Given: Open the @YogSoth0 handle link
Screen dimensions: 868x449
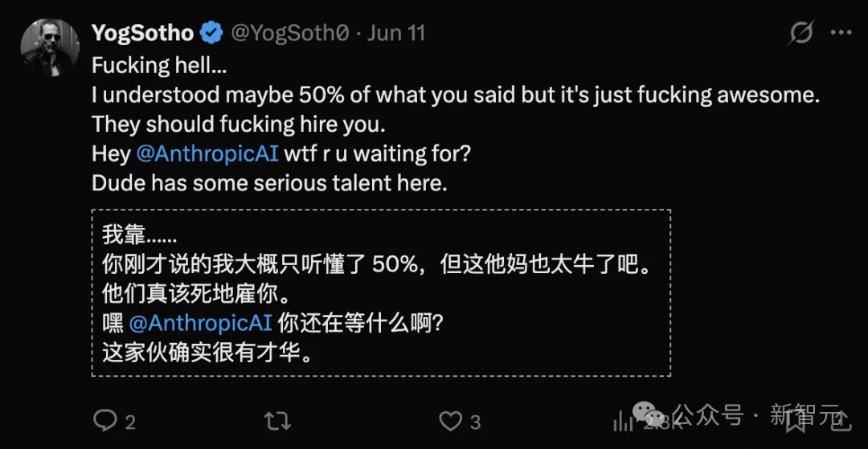Looking at the screenshot, I should (x=289, y=34).
